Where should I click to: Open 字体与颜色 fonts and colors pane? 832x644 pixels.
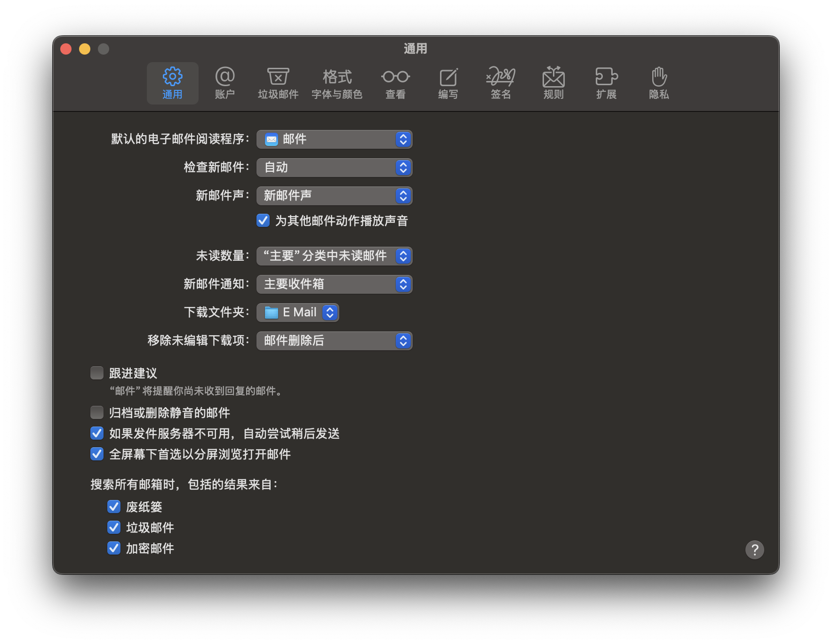pos(336,83)
